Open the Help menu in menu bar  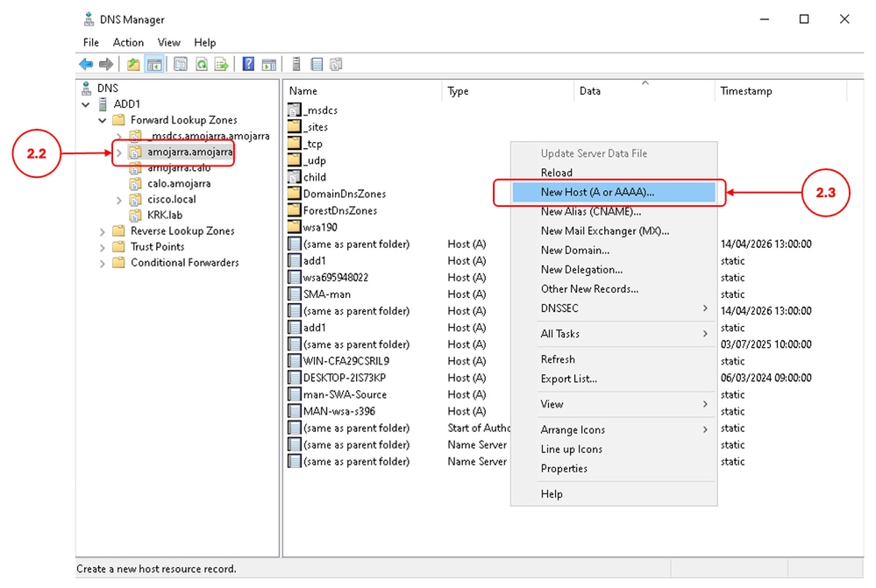205,42
